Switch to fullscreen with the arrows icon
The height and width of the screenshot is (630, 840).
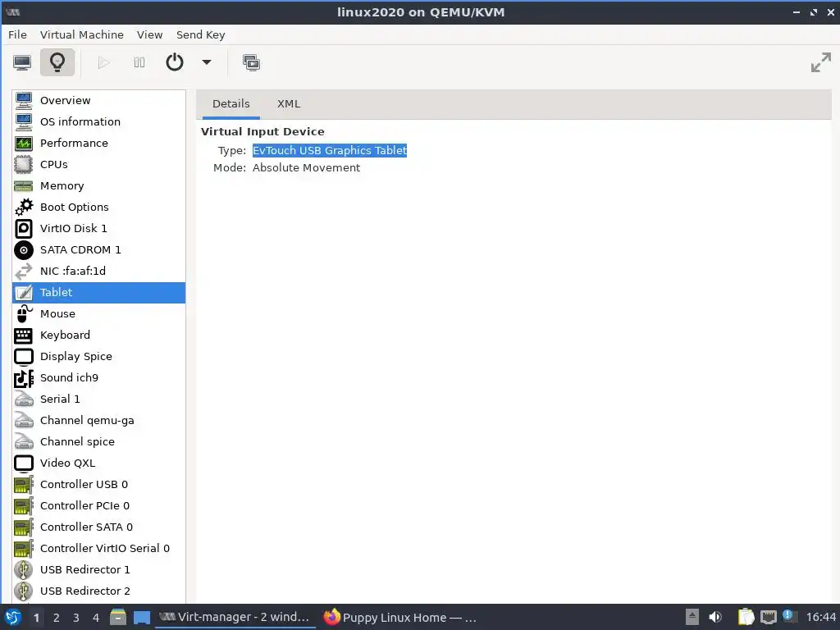pyautogui.click(x=820, y=62)
